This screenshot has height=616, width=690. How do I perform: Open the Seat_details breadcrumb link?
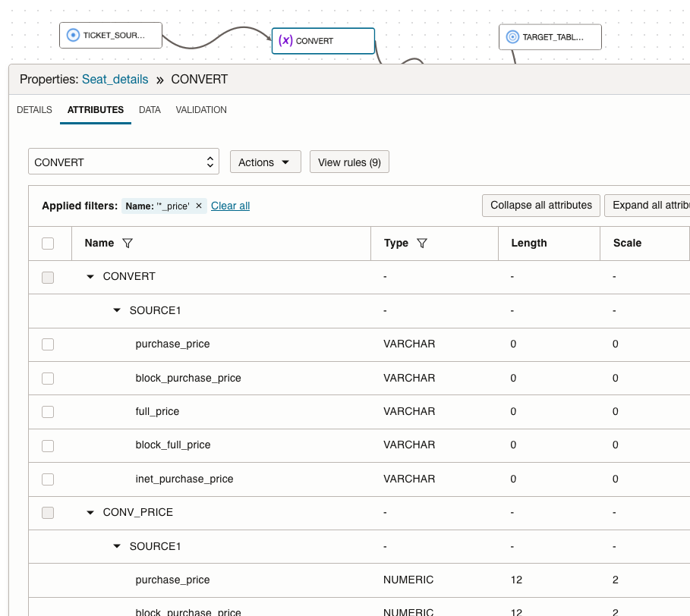(115, 79)
